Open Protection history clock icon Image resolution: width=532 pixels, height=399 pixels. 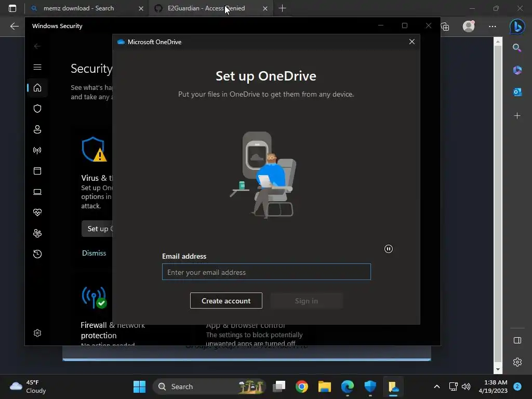pyautogui.click(x=37, y=254)
